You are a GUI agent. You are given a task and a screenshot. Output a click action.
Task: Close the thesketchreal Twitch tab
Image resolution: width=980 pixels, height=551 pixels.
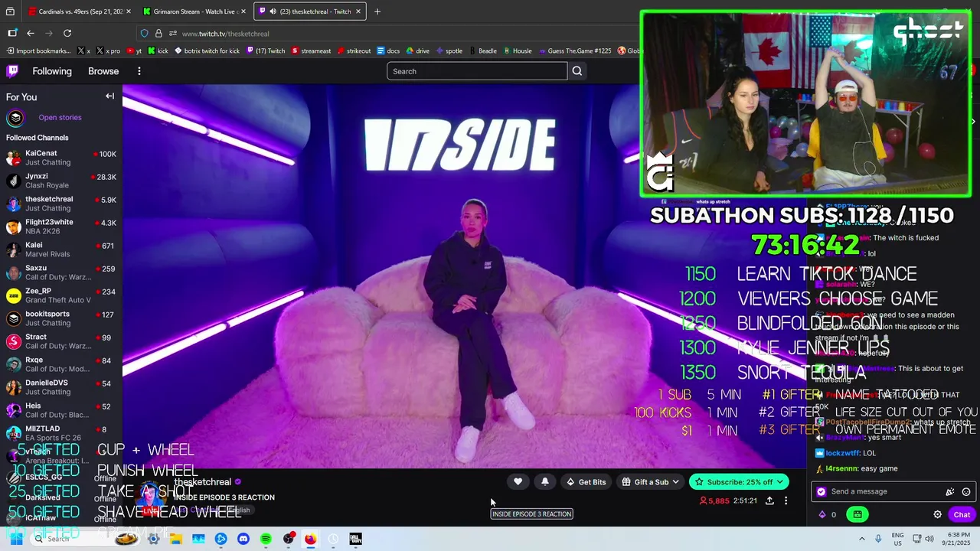(358, 11)
